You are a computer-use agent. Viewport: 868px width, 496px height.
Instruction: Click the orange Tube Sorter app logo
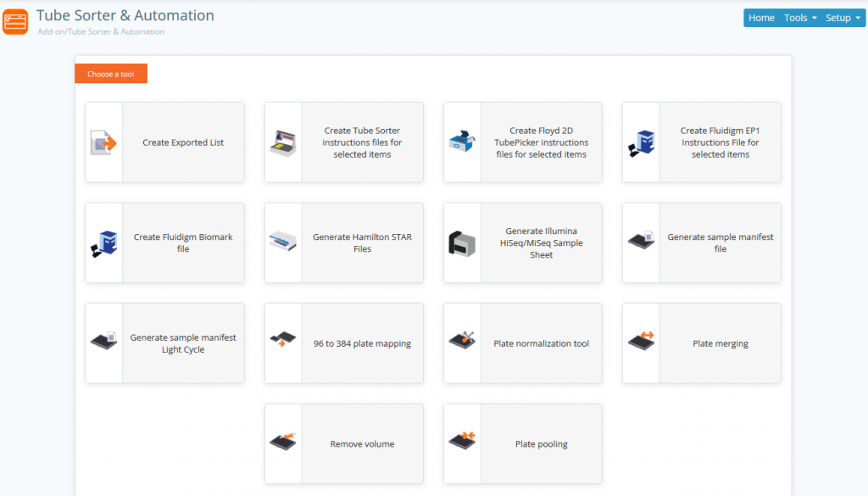(15, 21)
